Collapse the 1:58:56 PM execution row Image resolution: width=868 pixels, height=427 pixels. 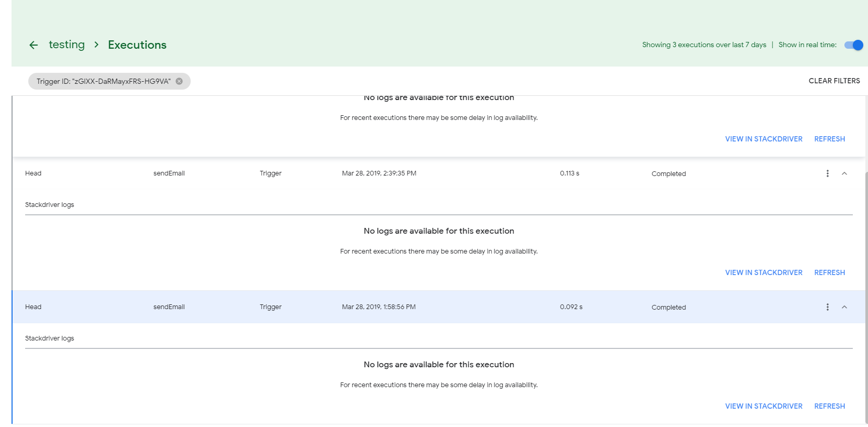click(844, 307)
